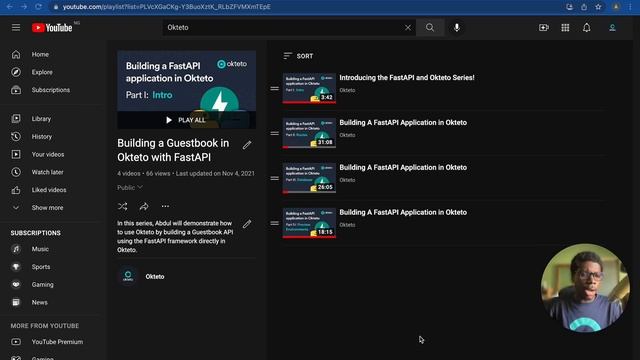
Task: Open Introducing the FastAPI and Okteto Series
Action: tap(407, 78)
